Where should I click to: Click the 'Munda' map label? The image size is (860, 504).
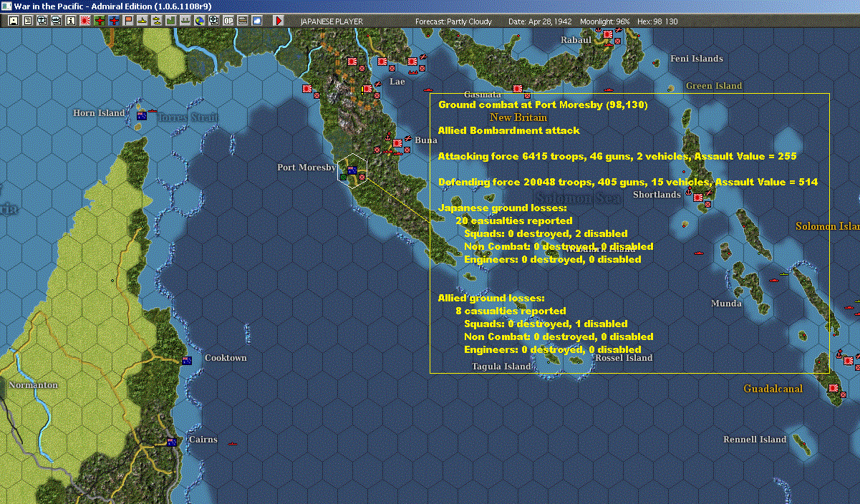tap(726, 304)
